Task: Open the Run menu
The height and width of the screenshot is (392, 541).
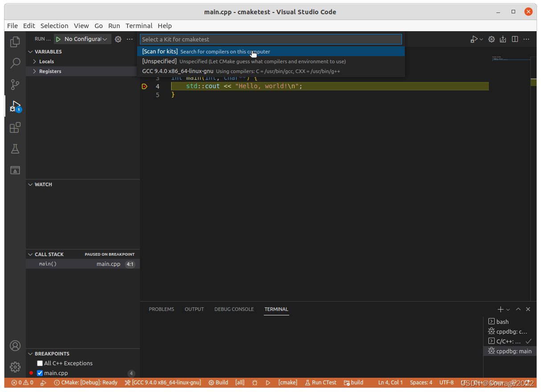Action: point(114,26)
